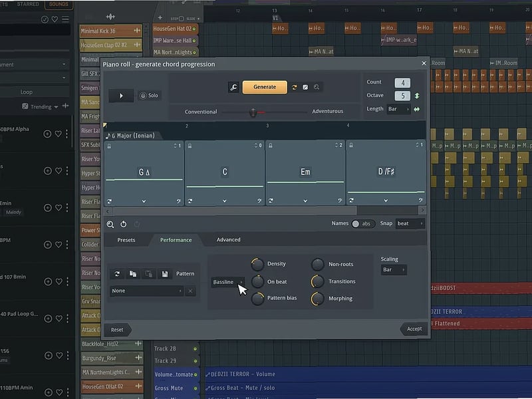The image size is (532, 399).
Task: Click the randomize arrows icon next to Generate
Action: tap(295, 86)
